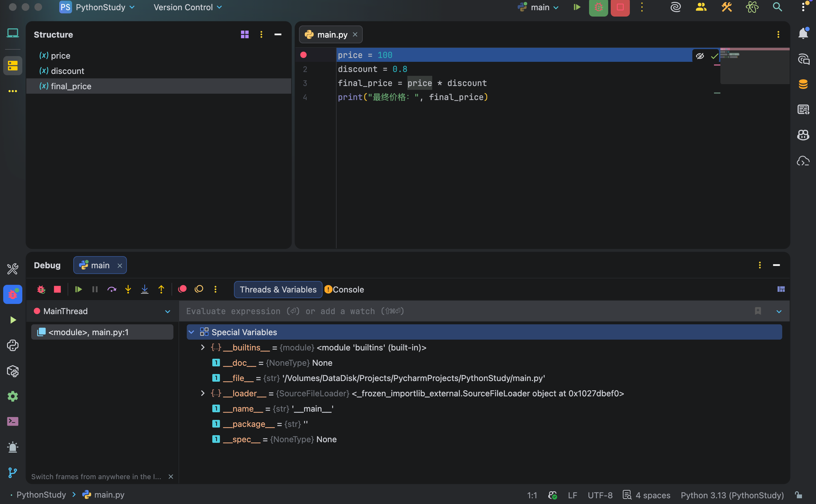
Task: Open View Breakpoints with the red circles icon
Action: (182, 289)
